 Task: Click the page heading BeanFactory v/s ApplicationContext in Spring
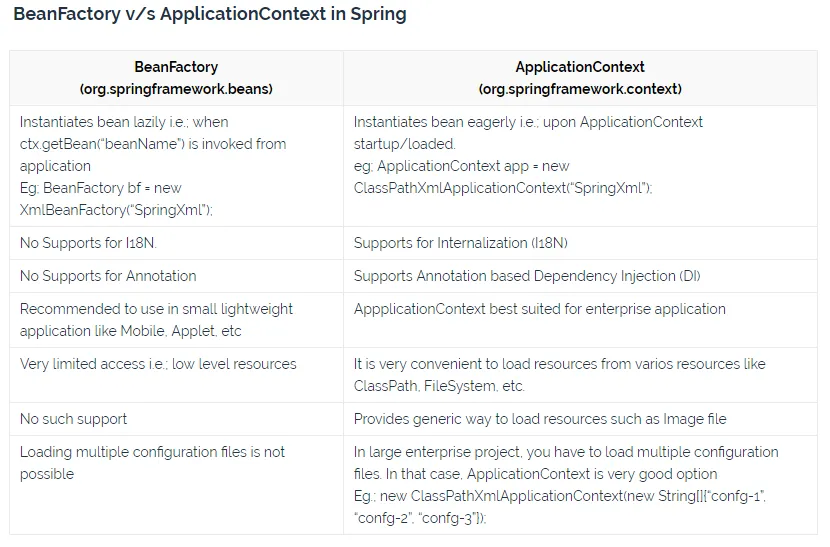(210, 14)
